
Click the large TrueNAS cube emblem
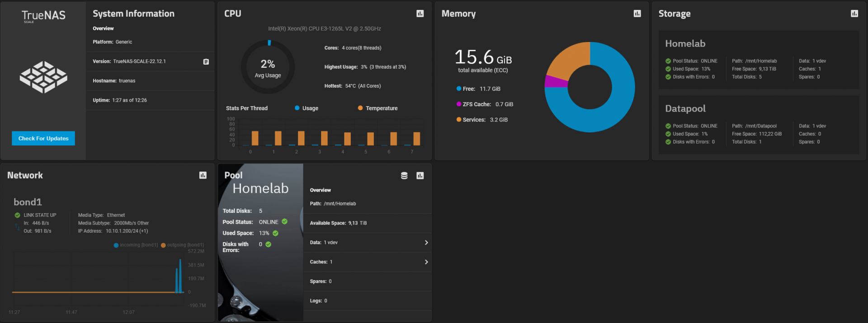point(43,77)
